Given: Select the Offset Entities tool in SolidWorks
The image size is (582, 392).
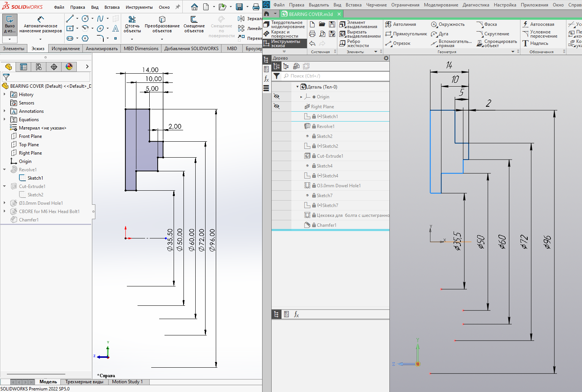Looking at the screenshot, I should (194, 24).
